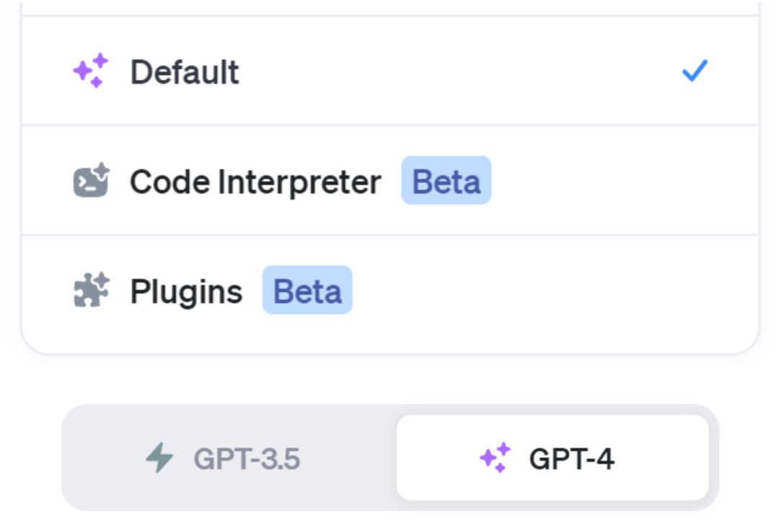Viewport: 779px width, 532px height.
Task: Click the purple sparkle icon beside Default
Action: (x=91, y=71)
